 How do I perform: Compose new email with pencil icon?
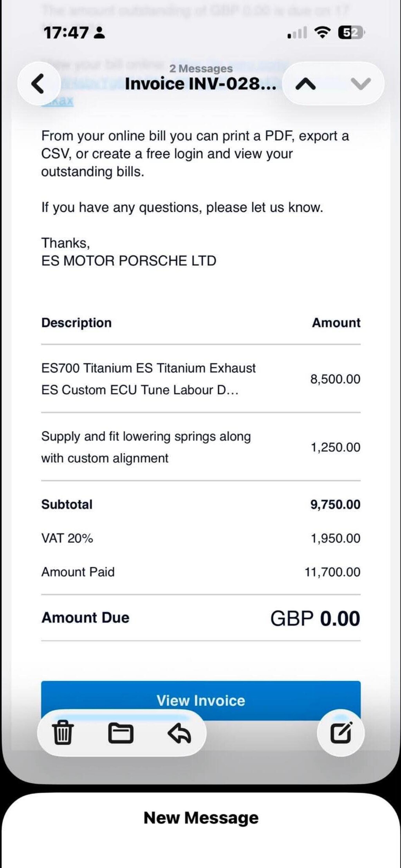(341, 733)
